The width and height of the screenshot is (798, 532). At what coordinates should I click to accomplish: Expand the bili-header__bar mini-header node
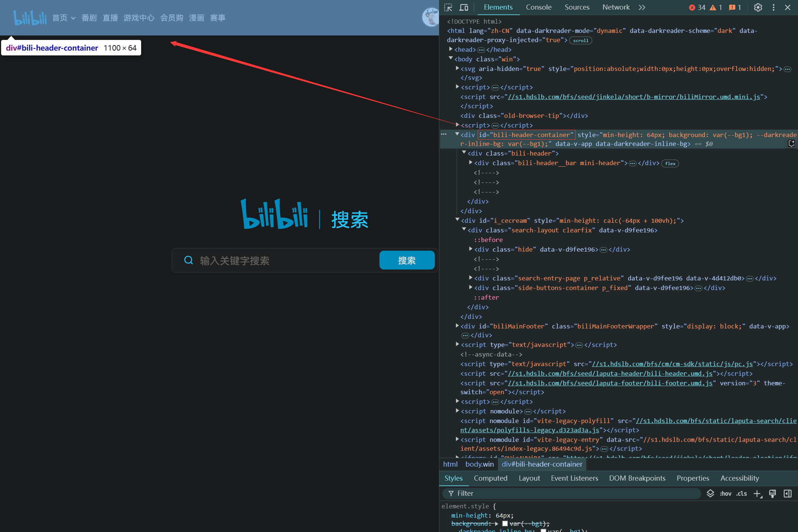click(471, 163)
